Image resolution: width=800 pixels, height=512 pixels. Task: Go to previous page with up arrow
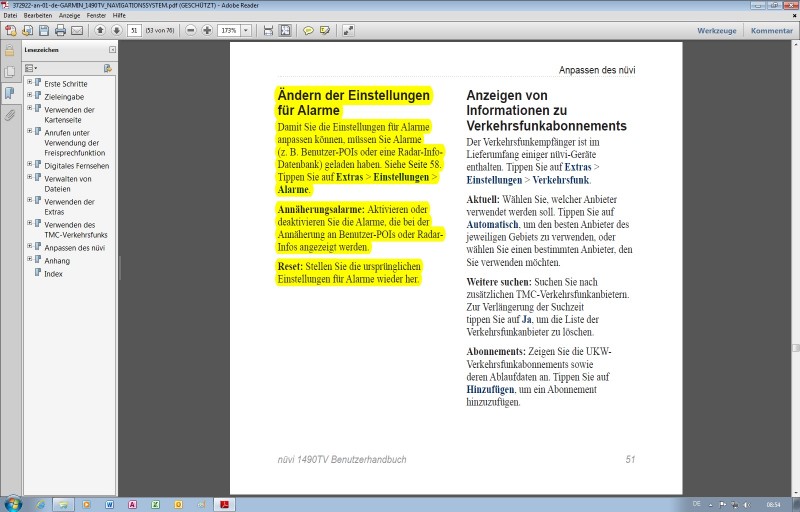100,30
